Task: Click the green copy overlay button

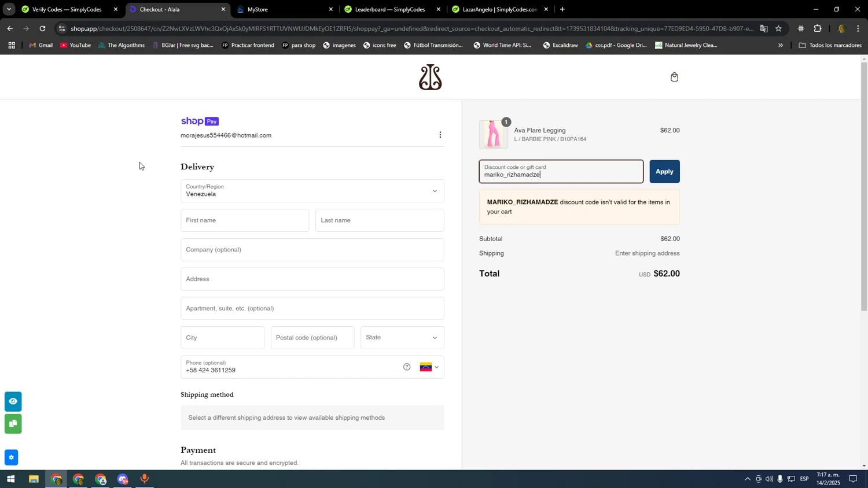Action: [x=13, y=424]
